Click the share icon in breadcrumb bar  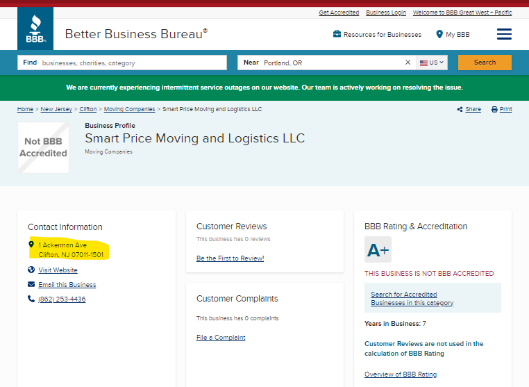[460, 109]
